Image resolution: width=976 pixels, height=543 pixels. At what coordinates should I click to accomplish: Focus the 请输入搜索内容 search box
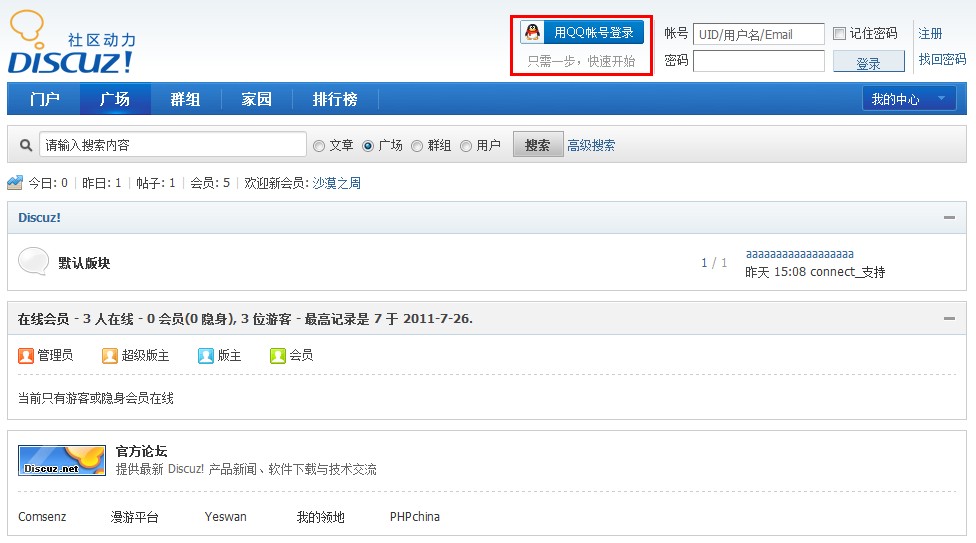coord(172,145)
